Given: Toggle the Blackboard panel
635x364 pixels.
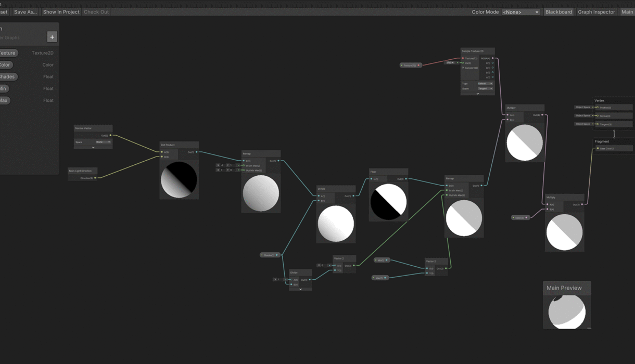Looking at the screenshot, I should point(558,12).
